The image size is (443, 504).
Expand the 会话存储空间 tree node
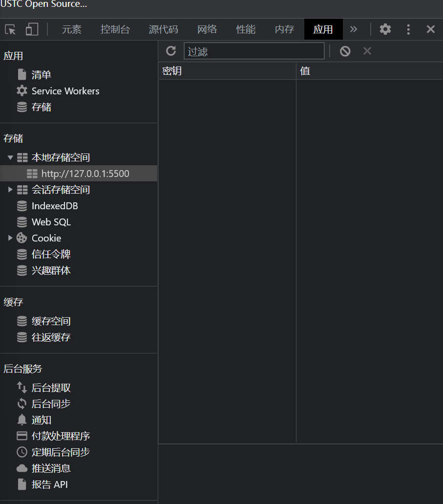pos(10,190)
